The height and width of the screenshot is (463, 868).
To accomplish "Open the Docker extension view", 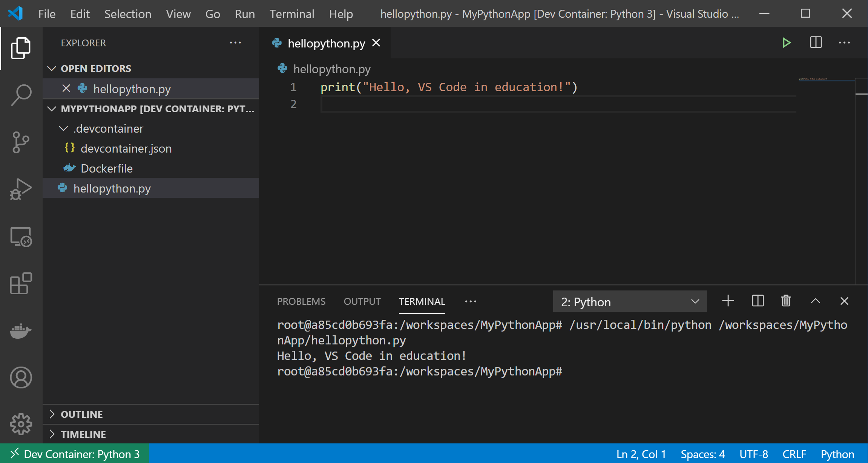I will pos(21,331).
